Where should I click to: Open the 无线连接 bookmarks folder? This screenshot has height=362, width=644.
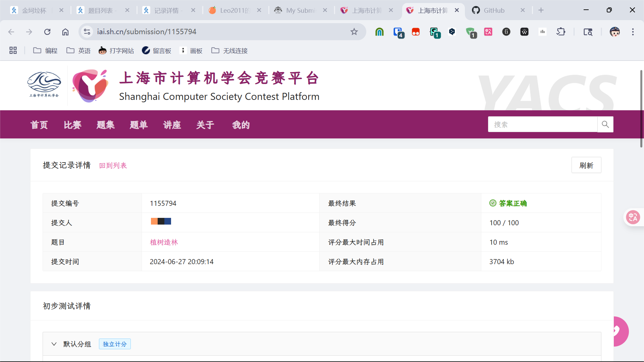(x=229, y=51)
